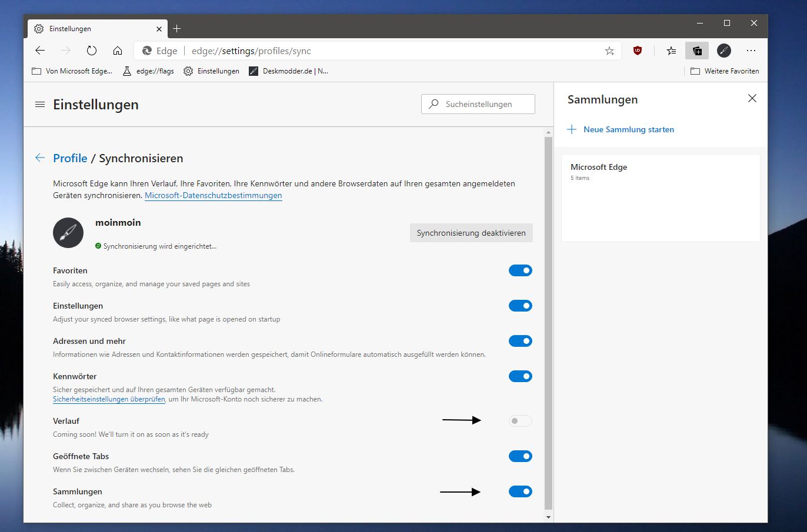Disable the Favoriten sync toggle
Image resolution: width=807 pixels, height=532 pixels.
click(521, 270)
